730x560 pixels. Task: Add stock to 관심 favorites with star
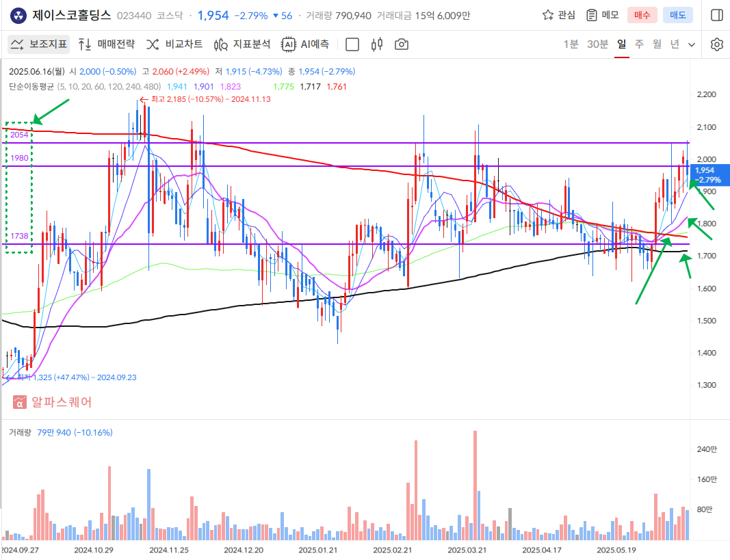pyautogui.click(x=559, y=15)
